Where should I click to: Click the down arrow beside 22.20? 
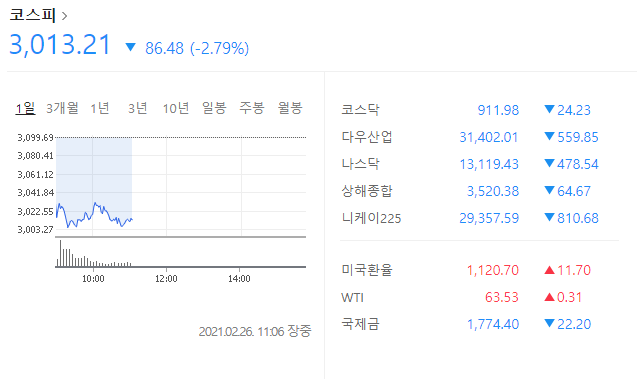click(549, 323)
